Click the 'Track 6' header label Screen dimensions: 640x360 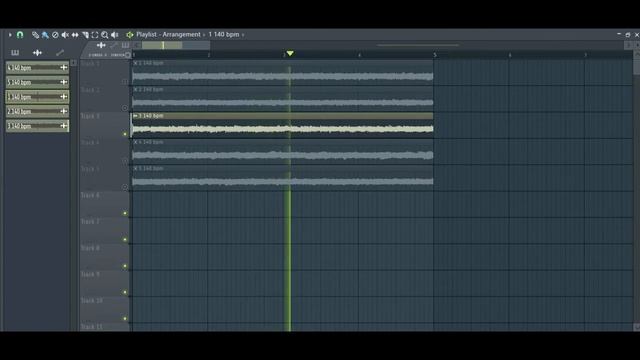point(90,195)
